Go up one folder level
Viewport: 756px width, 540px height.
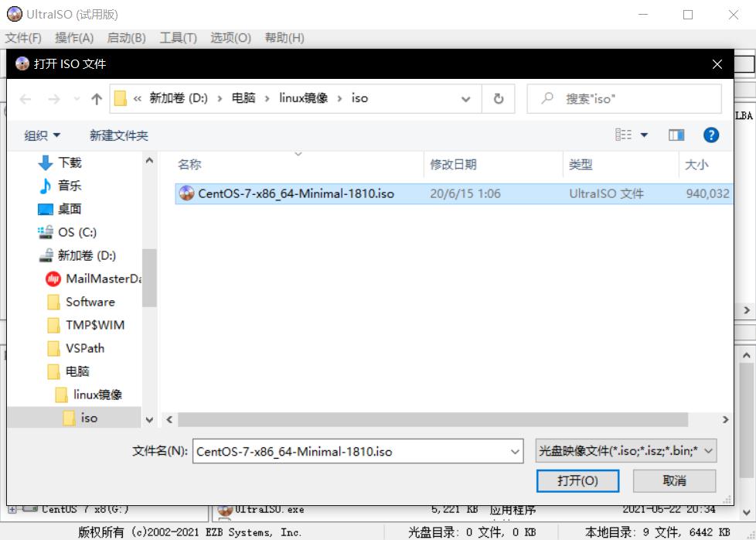(x=97, y=99)
